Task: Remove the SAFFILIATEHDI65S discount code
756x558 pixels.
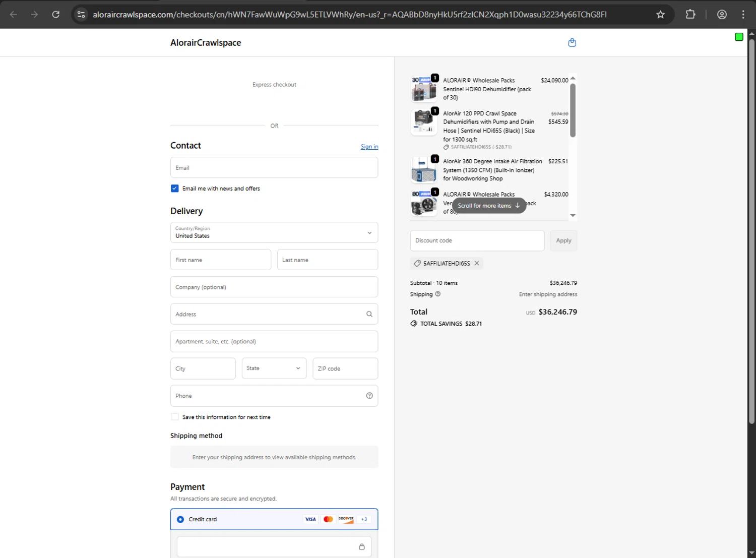Action: (x=477, y=263)
